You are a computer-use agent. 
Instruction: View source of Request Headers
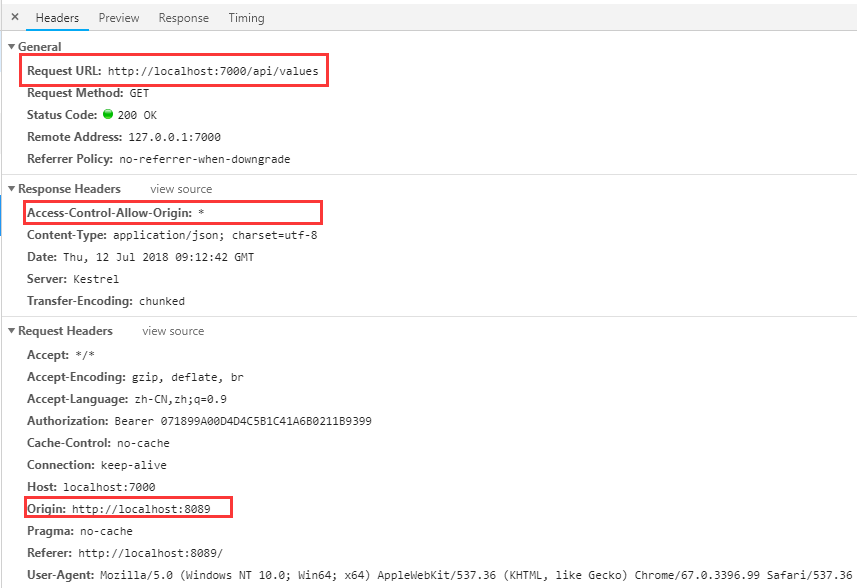click(x=173, y=331)
